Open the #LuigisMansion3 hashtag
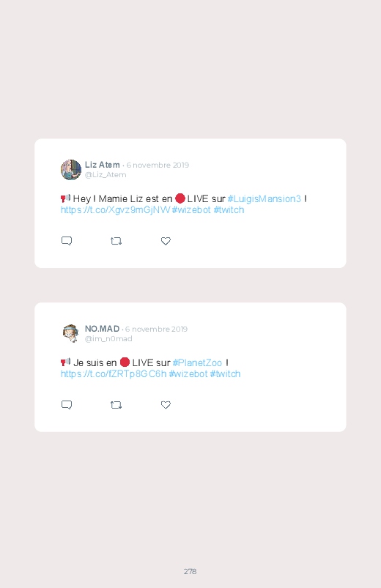The width and height of the screenshot is (381, 588). [x=265, y=198]
